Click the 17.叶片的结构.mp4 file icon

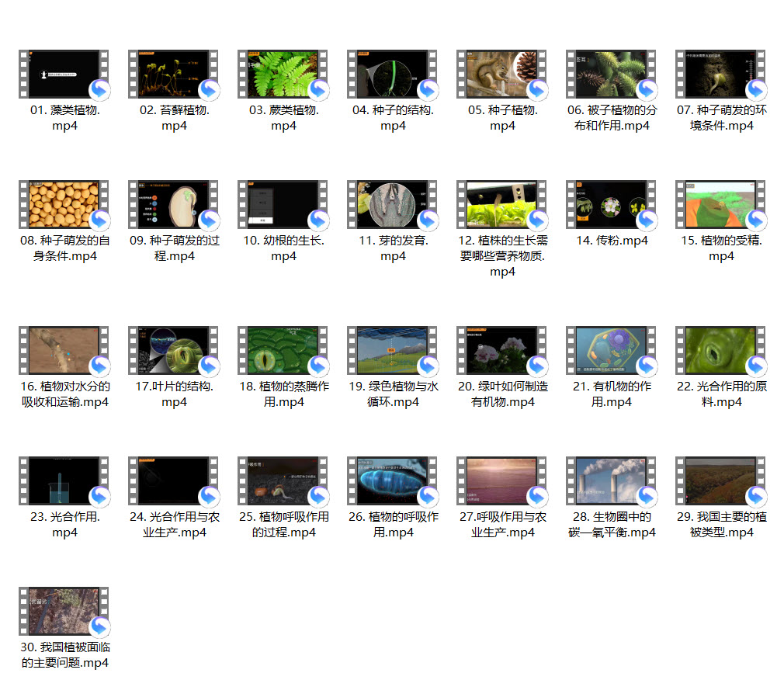pyautogui.click(x=174, y=351)
